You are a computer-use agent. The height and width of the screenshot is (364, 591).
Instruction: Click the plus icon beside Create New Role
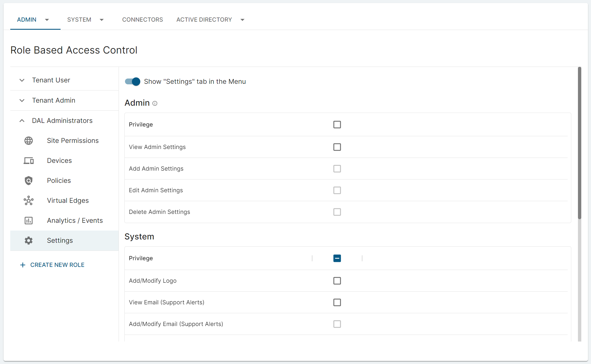pos(23,265)
